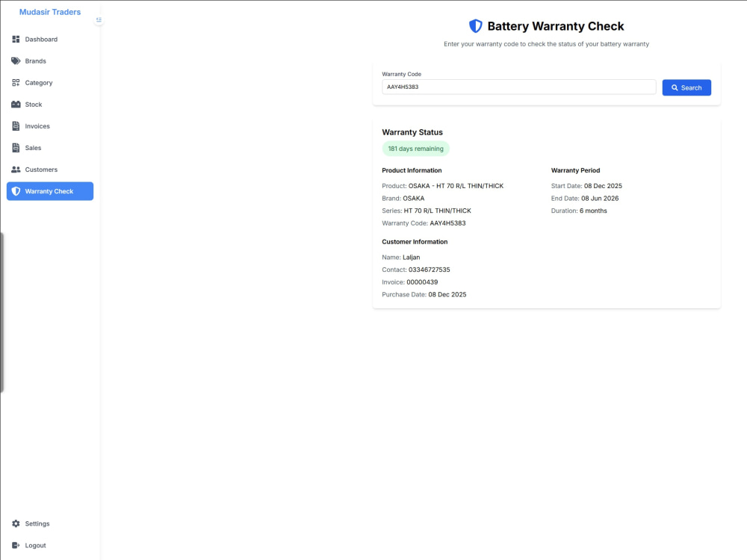This screenshot has height=560, width=747.
Task: Click the Category squares icon
Action: 16,82
